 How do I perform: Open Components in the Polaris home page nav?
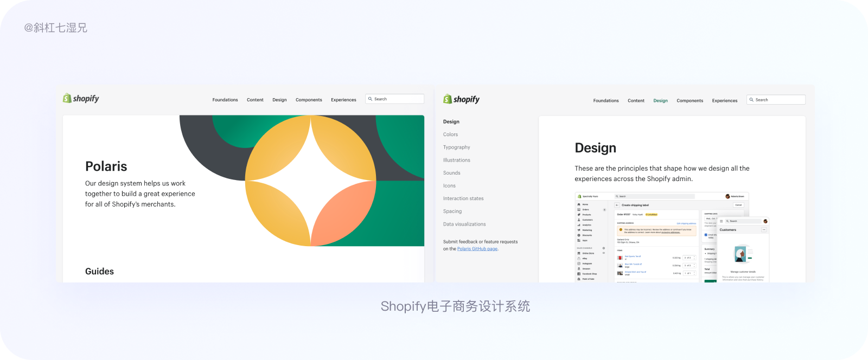click(309, 100)
